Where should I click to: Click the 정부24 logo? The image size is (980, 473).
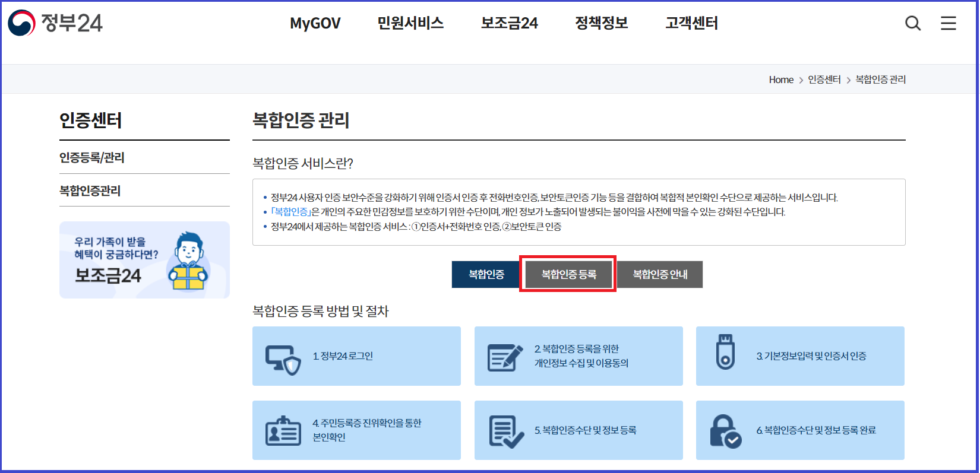(55, 23)
